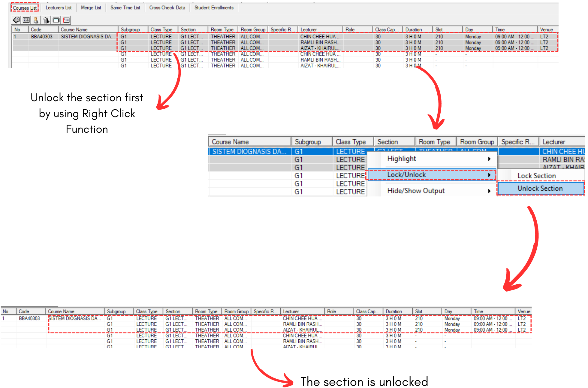Open the Merge List tab
The width and height of the screenshot is (588, 388).
point(91,8)
